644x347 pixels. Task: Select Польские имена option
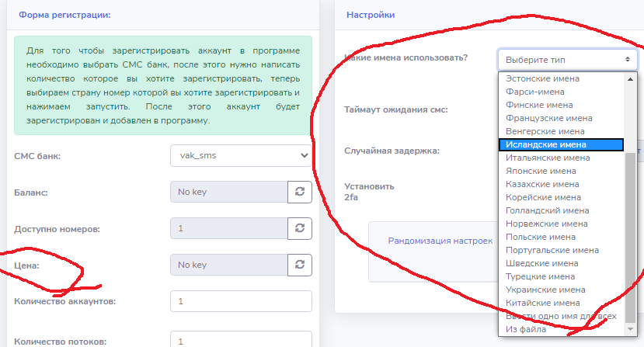561,237
